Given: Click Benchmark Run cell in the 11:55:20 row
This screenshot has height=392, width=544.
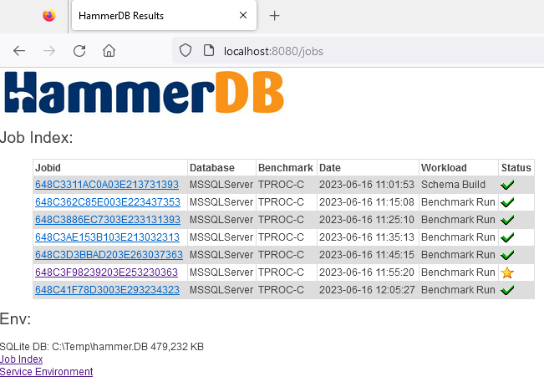Looking at the screenshot, I should coord(458,272).
